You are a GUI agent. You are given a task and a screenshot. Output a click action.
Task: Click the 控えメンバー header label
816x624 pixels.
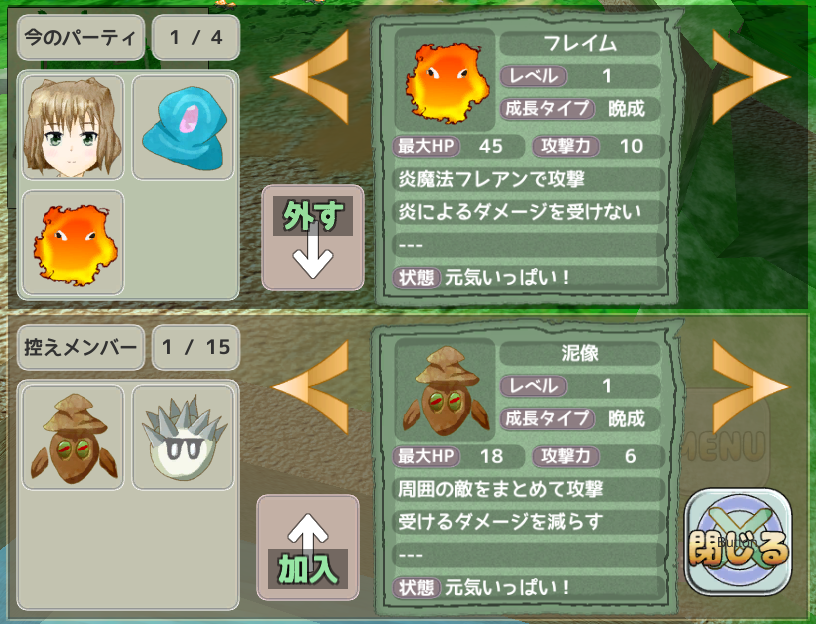[x=81, y=347]
